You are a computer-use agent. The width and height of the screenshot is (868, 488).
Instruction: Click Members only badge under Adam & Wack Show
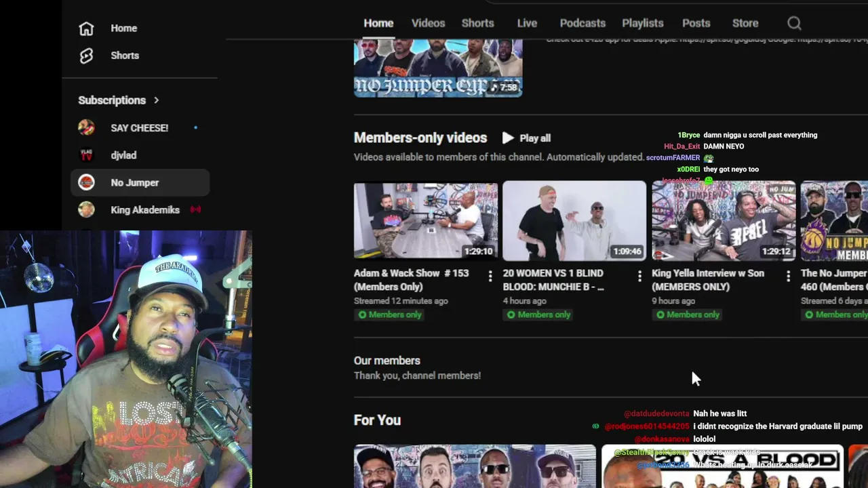(x=390, y=314)
